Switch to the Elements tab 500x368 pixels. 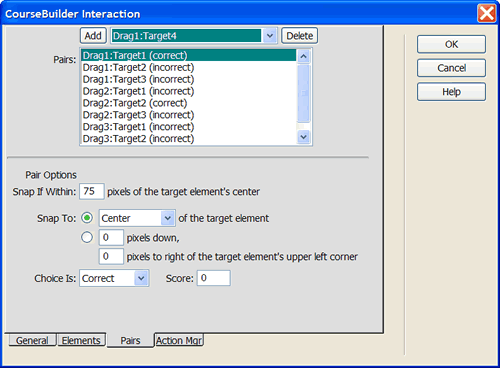(81, 340)
